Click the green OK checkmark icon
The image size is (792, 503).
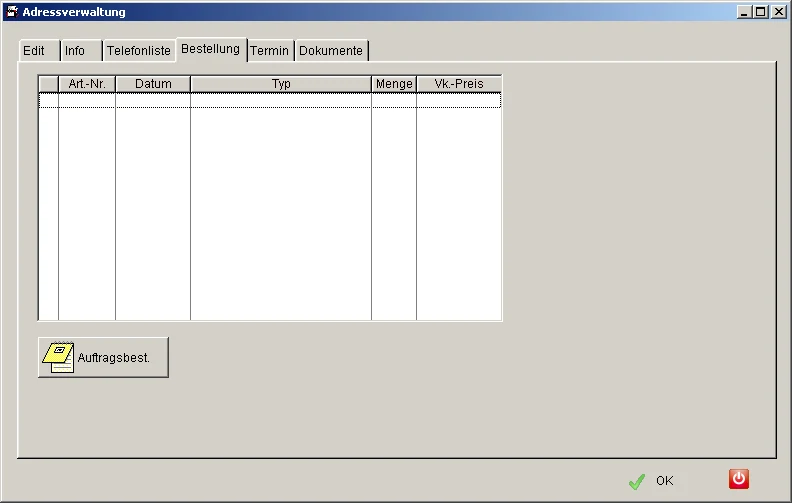[637, 481]
